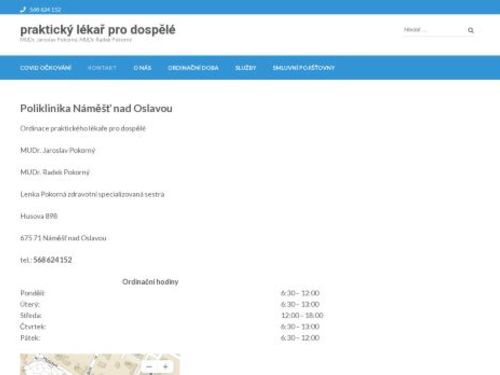Go to the O nás page
Screen dimensions: 500x375
142,68
